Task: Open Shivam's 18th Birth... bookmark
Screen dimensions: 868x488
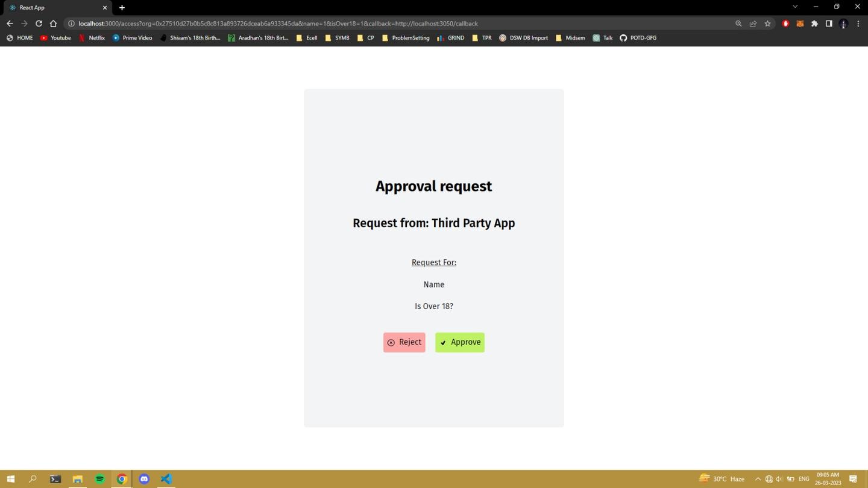Action: [190, 37]
